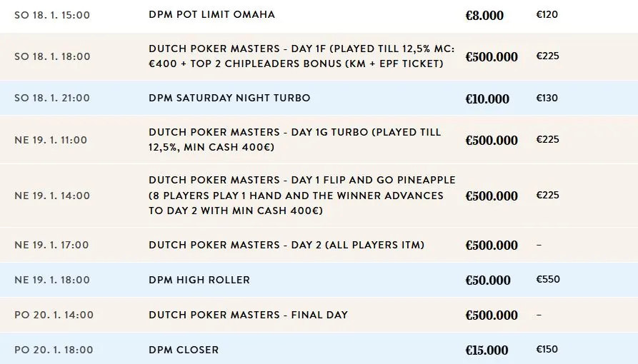638x364 pixels.
Task: Click the PO 20. 1. 14:00 date
Action: (x=54, y=315)
